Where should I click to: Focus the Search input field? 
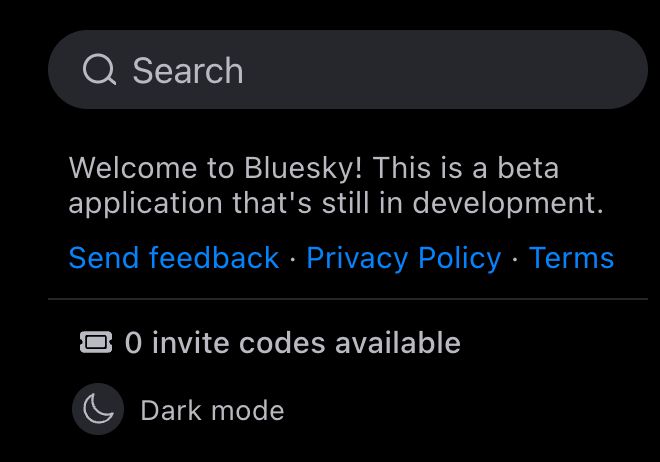pyautogui.click(x=350, y=70)
